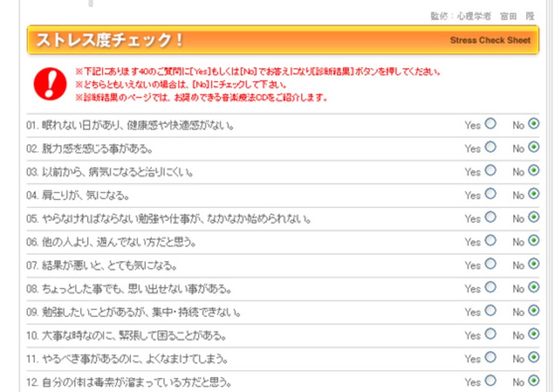Click the No radio button for question 10
555x392 pixels.
[x=534, y=334]
